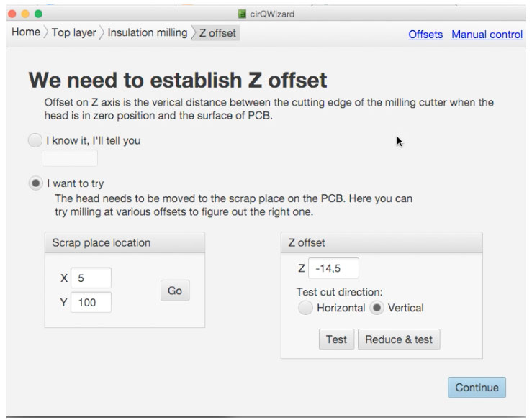
Task: Click the 'Test cut direction:' label
Action: coord(339,292)
